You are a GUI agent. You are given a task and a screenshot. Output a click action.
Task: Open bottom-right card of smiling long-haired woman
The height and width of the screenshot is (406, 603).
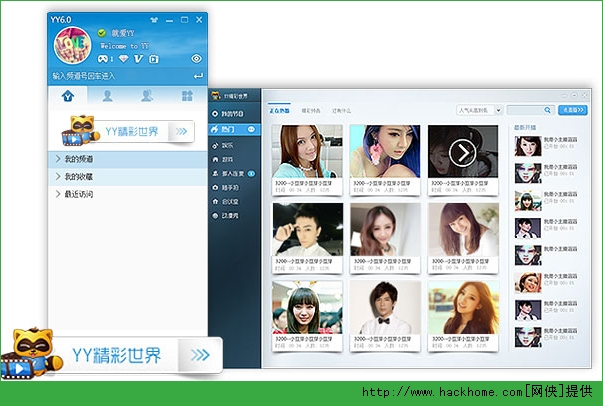(x=463, y=316)
